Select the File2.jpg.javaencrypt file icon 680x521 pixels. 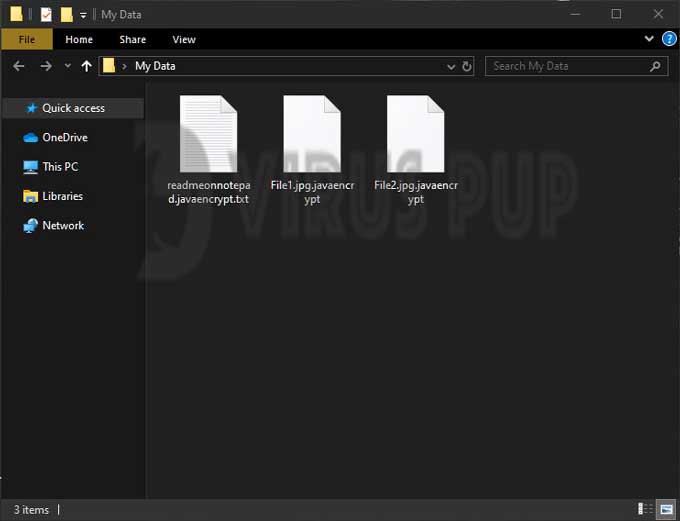[x=415, y=134]
